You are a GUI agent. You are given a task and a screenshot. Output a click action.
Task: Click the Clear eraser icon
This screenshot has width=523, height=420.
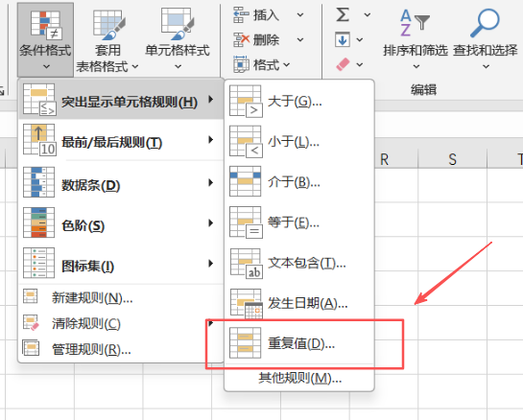coord(343,64)
